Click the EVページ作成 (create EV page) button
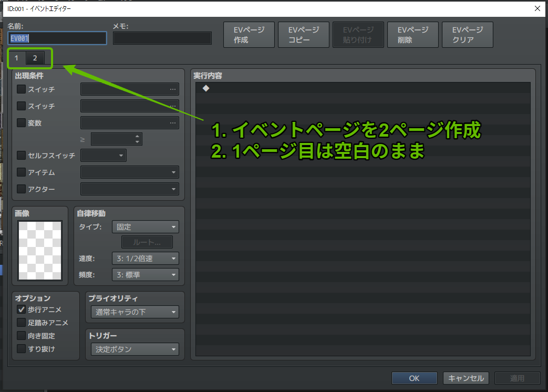Image resolution: width=548 pixels, height=392 pixels. tap(249, 34)
